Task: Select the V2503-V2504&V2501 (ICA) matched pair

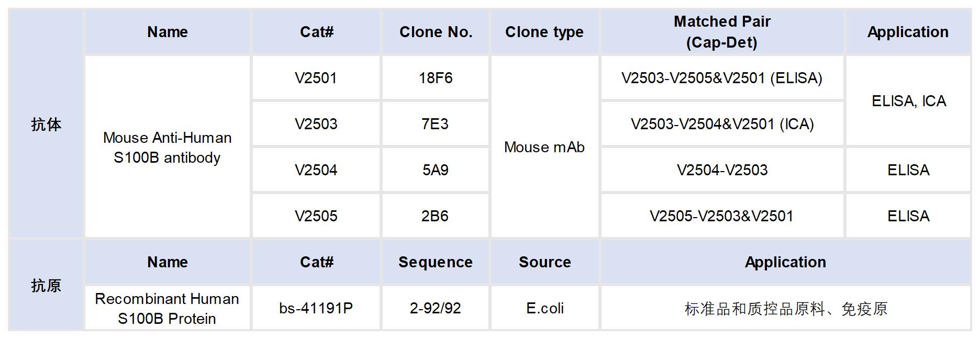Action: (721, 124)
